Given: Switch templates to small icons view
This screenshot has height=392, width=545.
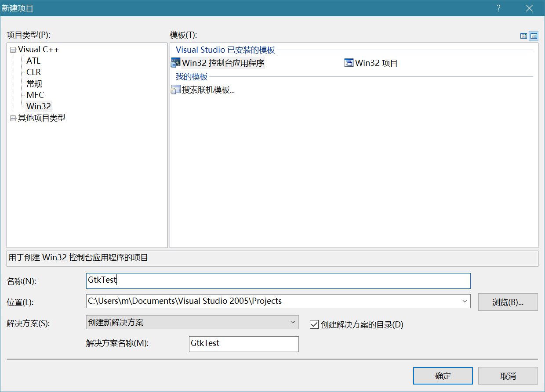Looking at the screenshot, I should click(x=534, y=36).
